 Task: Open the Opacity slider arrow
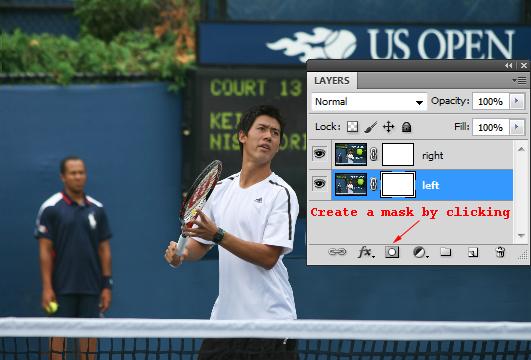(517, 101)
